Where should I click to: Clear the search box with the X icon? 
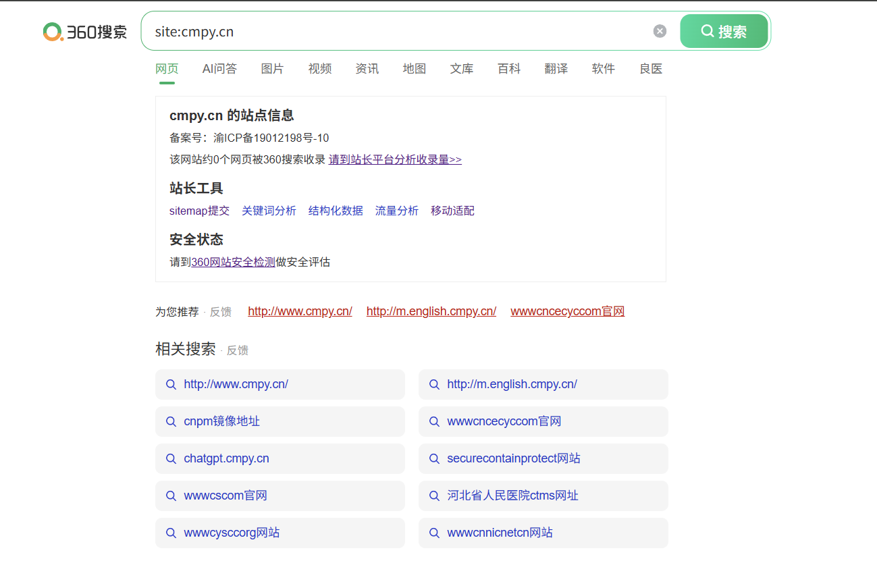[660, 31]
